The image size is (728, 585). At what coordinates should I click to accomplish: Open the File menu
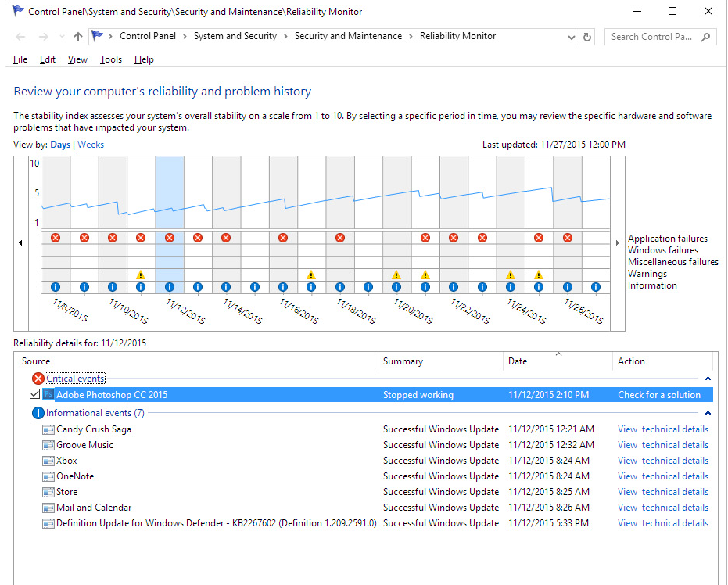coord(20,59)
